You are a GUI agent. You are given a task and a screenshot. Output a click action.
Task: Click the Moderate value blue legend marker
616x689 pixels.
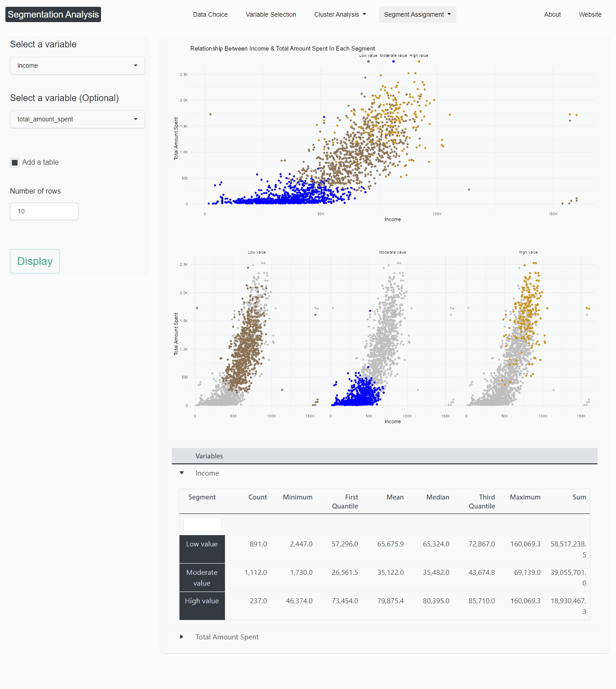[393, 61]
